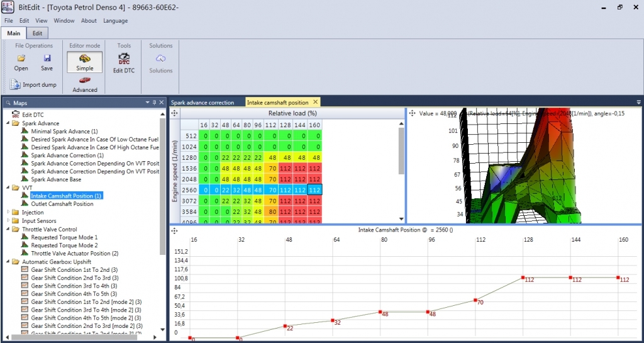This screenshot has width=644, height=343.
Task: Click the Maps panel header icon
Action: (x=8, y=103)
